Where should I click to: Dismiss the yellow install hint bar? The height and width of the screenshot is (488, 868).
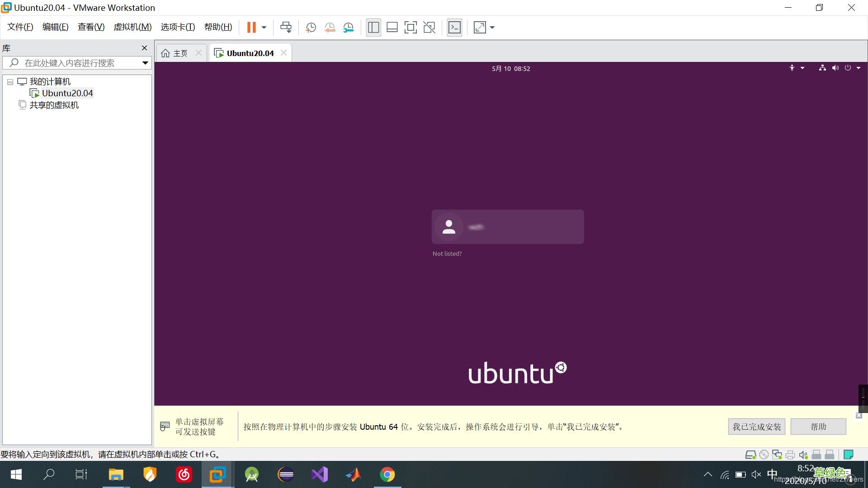859,415
